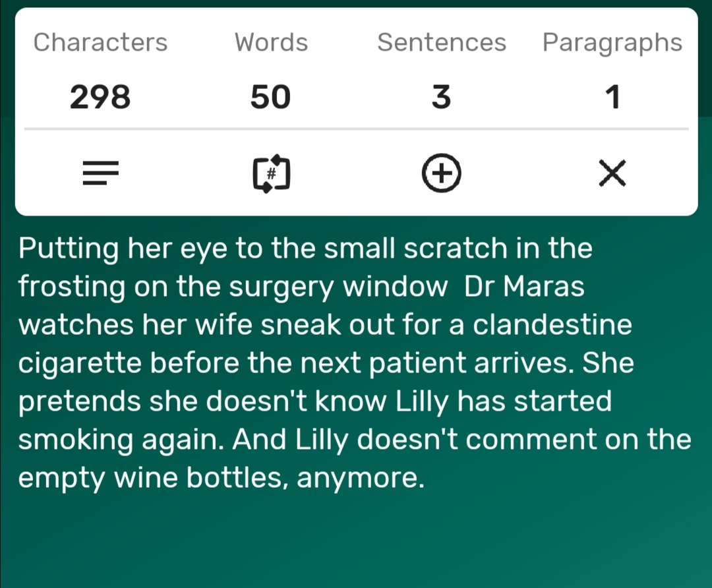
Task: Close the statistics panel with X
Action: (x=612, y=173)
